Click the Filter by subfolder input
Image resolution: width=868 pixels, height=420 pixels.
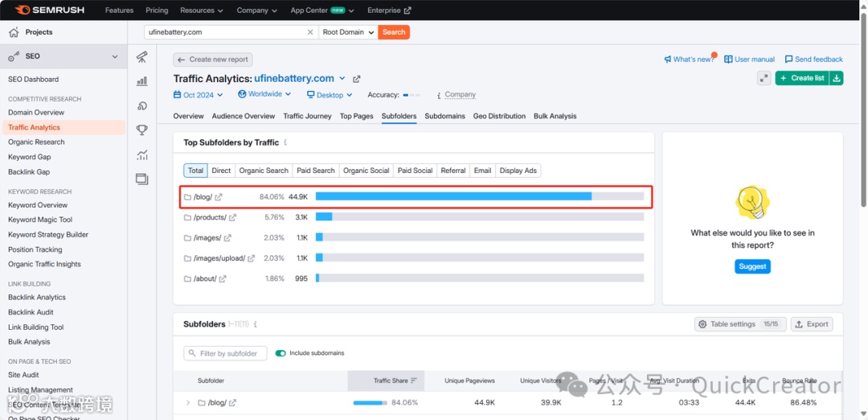(225, 353)
